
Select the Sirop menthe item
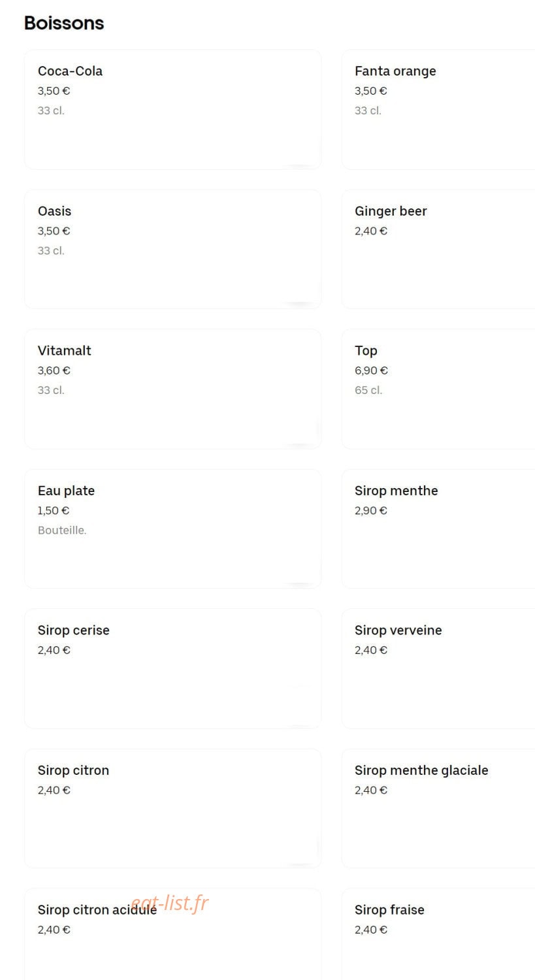438,529
